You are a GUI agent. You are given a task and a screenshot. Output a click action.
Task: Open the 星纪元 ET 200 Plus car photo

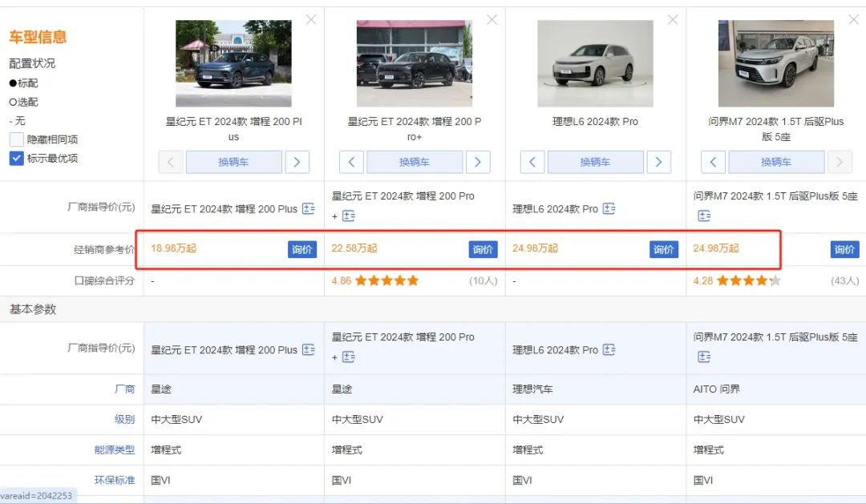coord(233,63)
